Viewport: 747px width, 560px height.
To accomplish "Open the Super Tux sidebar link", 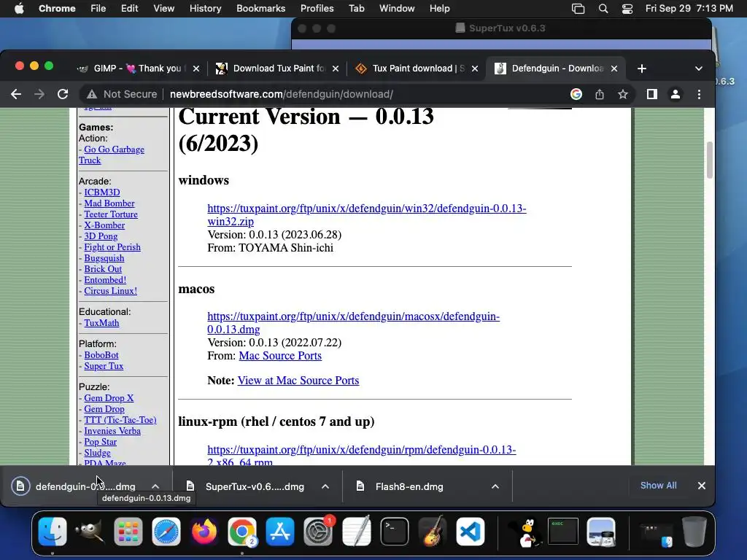I will coord(104,366).
